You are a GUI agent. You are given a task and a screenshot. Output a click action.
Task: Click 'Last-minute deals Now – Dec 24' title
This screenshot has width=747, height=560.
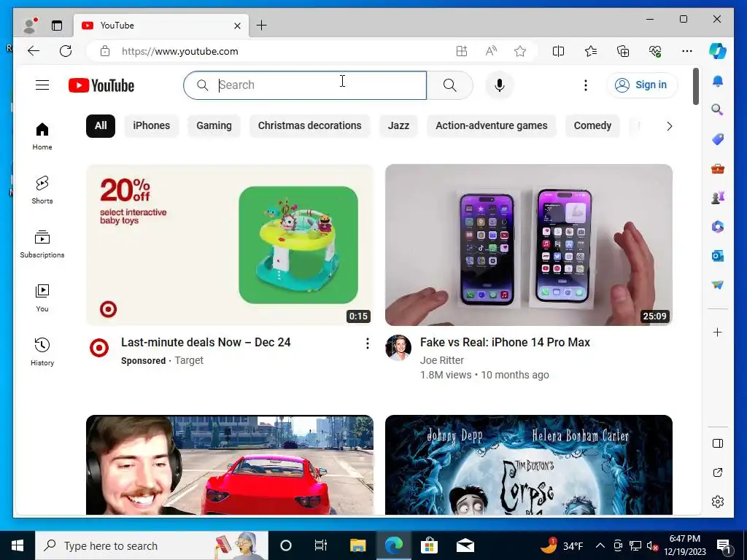[206, 343]
